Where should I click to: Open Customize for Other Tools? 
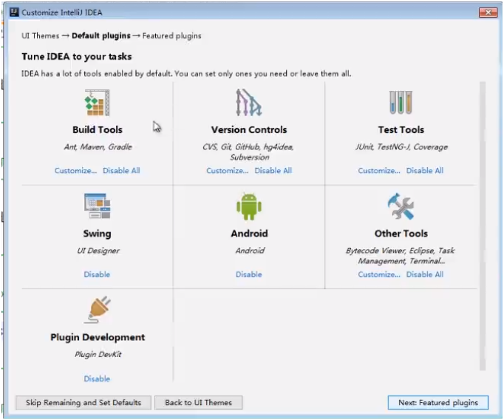point(379,274)
